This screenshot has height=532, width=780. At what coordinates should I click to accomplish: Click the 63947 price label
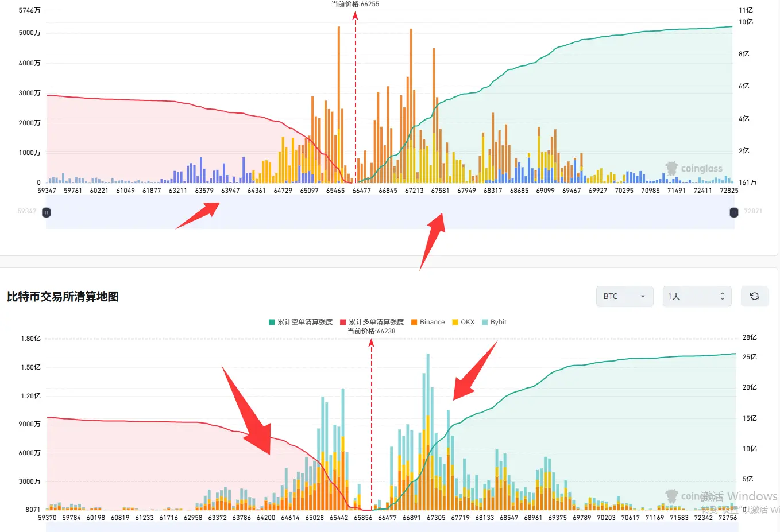[x=230, y=191]
